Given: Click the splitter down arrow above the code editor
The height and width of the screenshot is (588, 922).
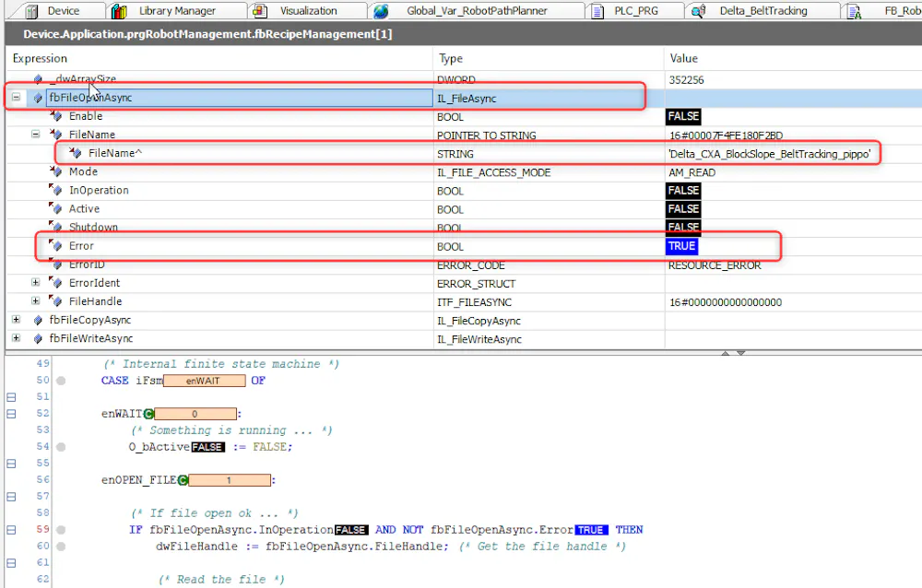Looking at the screenshot, I should pyautogui.click(x=741, y=353).
